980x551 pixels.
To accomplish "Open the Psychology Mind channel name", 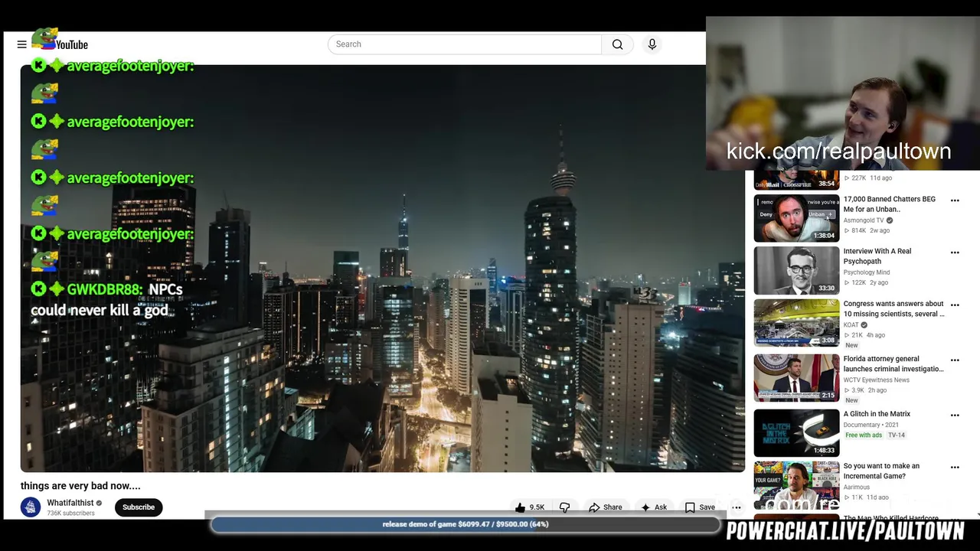I will (867, 272).
